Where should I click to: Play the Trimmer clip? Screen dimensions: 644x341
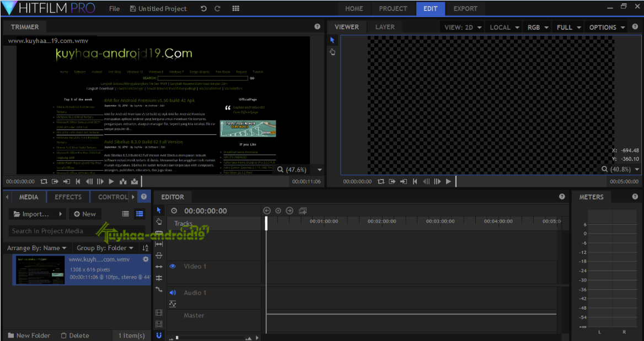click(x=111, y=181)
